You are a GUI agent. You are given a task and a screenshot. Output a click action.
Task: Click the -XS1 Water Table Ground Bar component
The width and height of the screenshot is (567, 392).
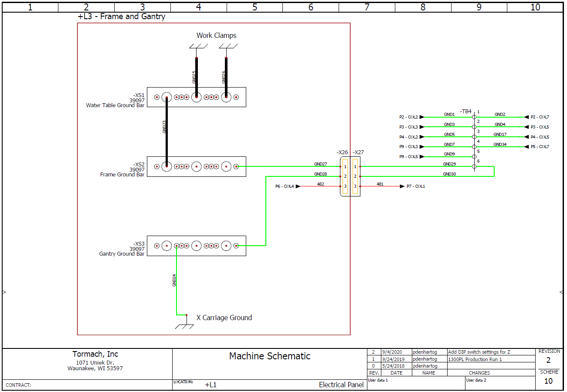196,97
